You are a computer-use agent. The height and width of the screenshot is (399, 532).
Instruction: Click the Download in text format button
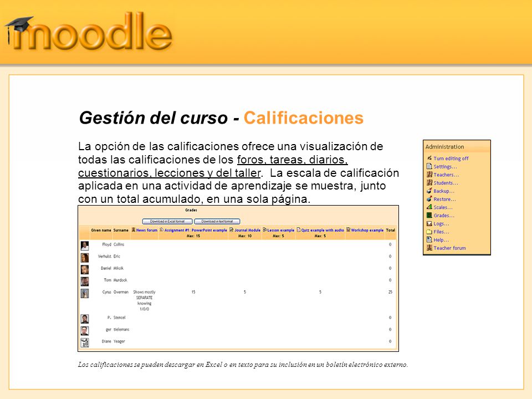[217, 221]
